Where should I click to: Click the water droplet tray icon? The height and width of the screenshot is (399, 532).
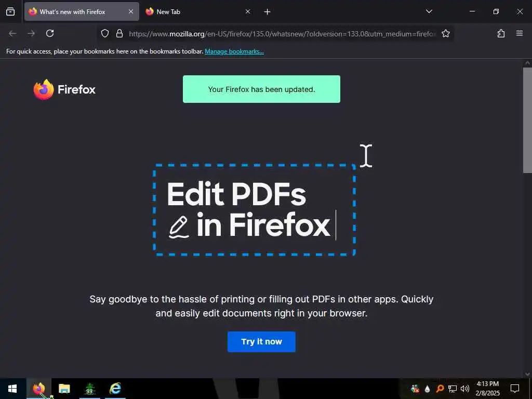[428, 389]
